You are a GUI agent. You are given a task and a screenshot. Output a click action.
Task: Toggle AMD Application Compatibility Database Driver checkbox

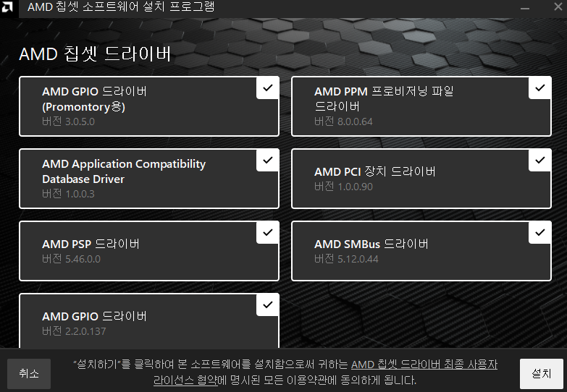pos(268,160)
